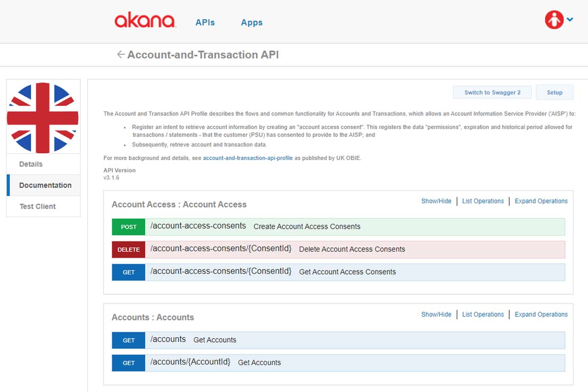Click Expand Operations for Account Access

[541, 201]
